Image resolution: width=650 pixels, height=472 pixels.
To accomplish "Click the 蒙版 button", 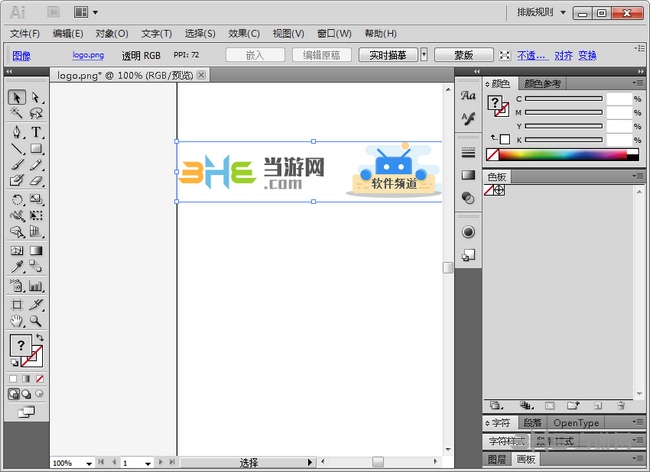I will click(x=464, y=55).
